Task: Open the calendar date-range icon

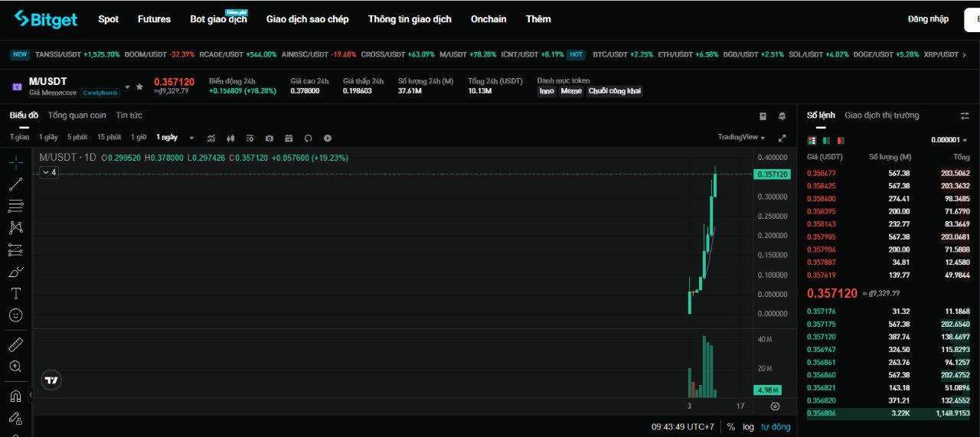Action: 289,138
